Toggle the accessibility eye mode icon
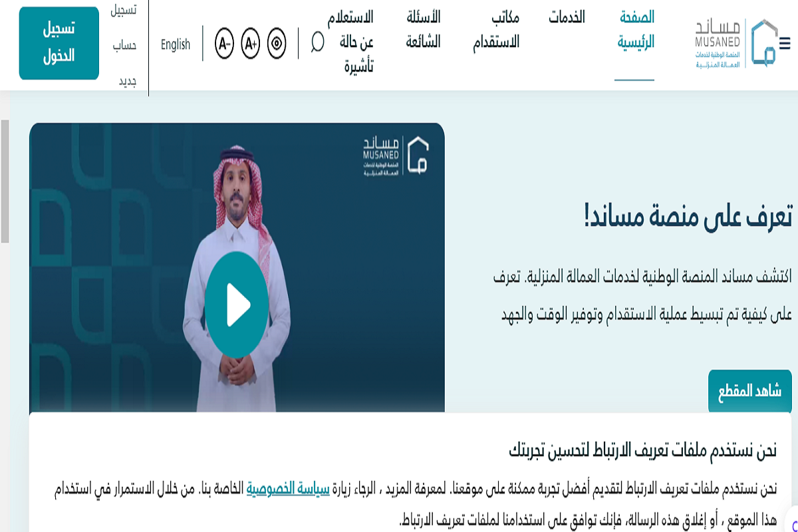This screenshot has height=532, width=798. click(277, 45)
